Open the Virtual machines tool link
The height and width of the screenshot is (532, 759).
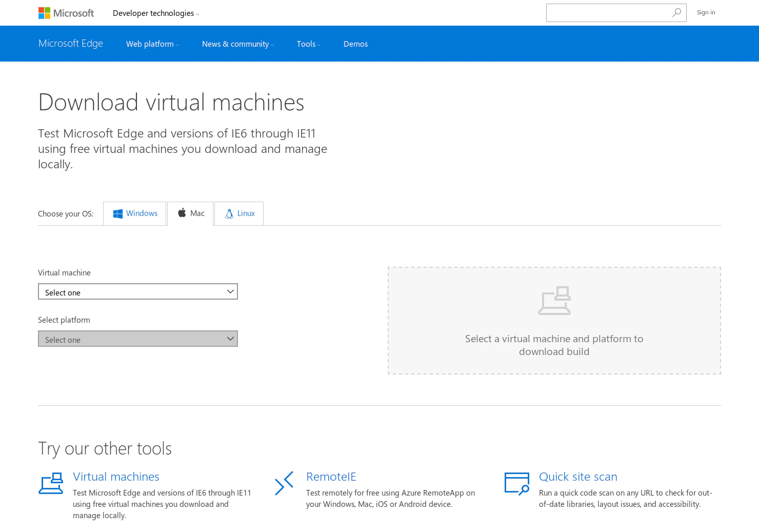point(116,477)
